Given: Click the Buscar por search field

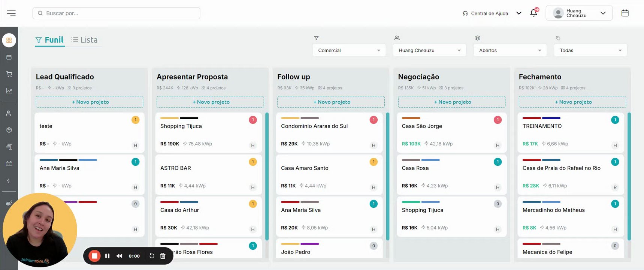Looking at the screenshot, I should click(117, 13).
